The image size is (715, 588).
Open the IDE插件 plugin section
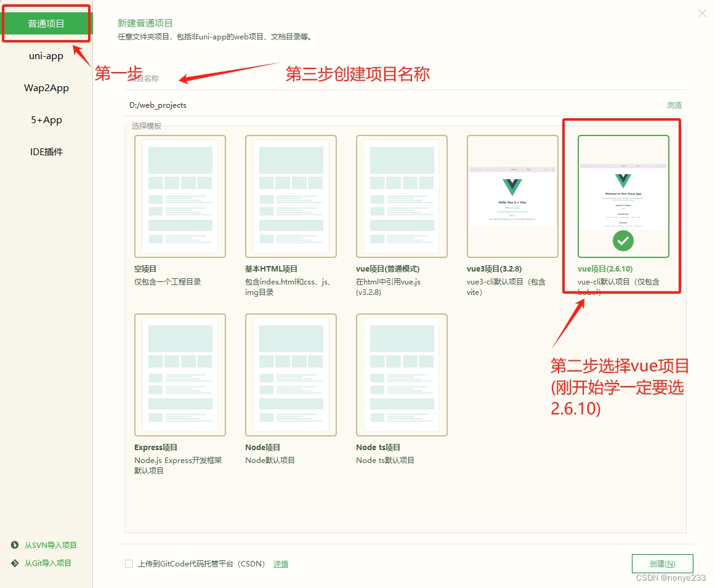point(46,151)
